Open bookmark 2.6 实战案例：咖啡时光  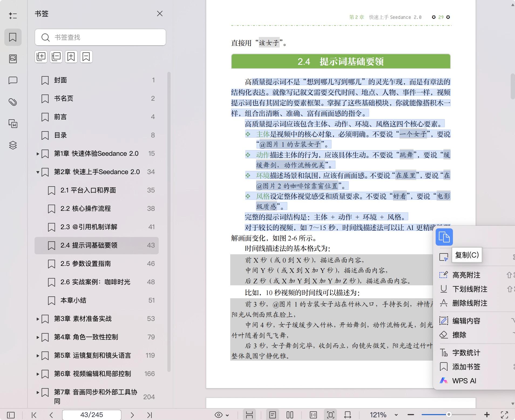click(97, 282)
